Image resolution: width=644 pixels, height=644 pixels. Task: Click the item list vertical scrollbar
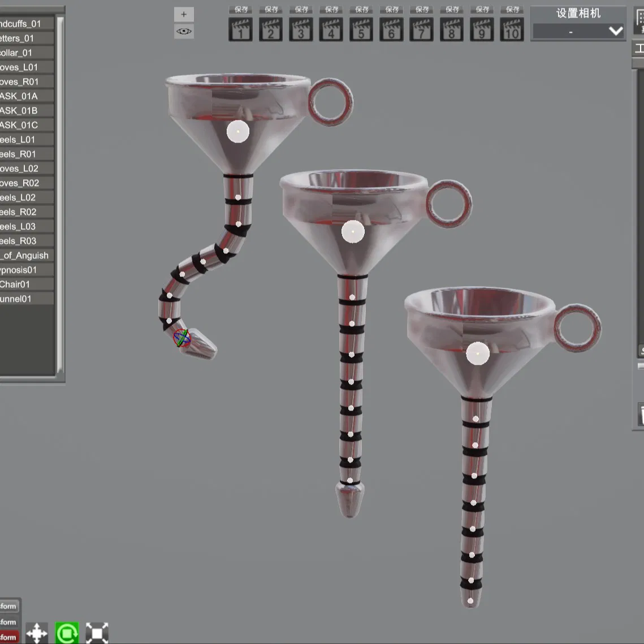[60, 195]
